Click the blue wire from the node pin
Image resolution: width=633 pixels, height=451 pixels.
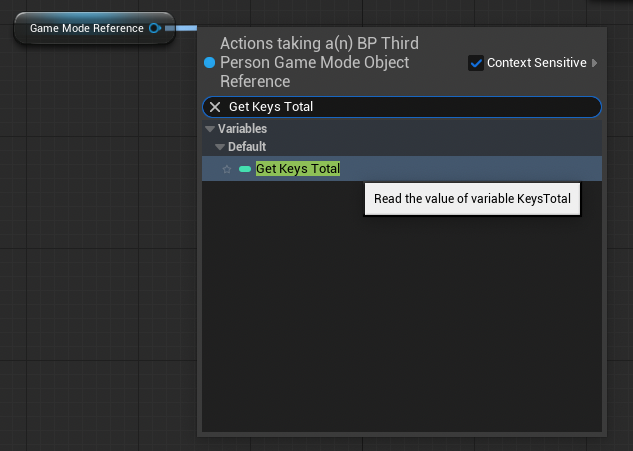point(181,28)
